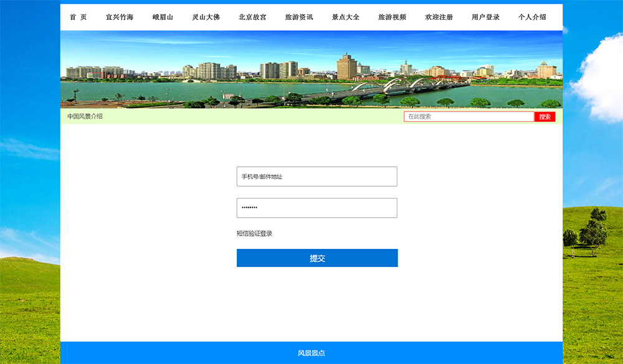This screenshot has width=623, height=364.
Task: Go to 宜兴竹海 page
Action: (x=120, y=17)
